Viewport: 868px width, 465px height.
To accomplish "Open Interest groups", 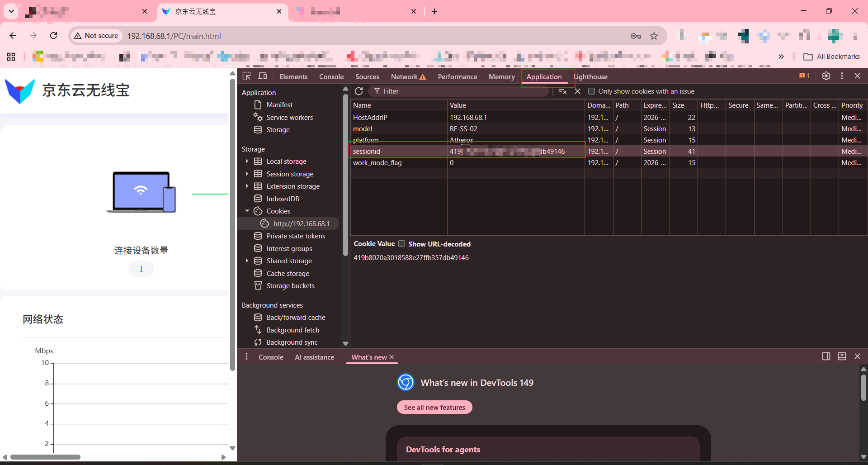I will point(289,248).
